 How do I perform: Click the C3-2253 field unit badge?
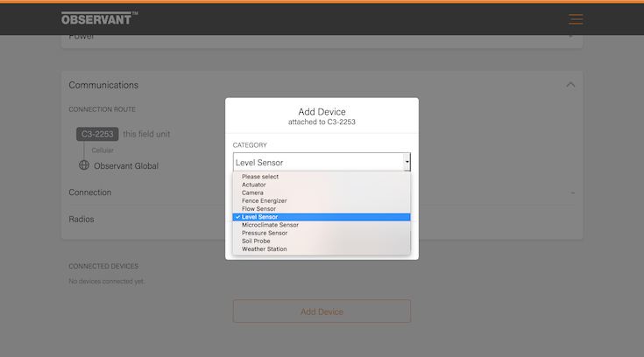96,134
